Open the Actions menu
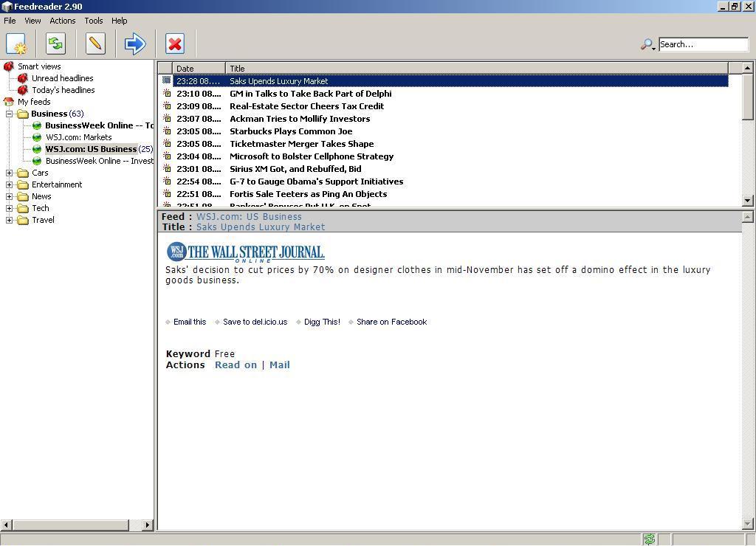 click(62, 21)
